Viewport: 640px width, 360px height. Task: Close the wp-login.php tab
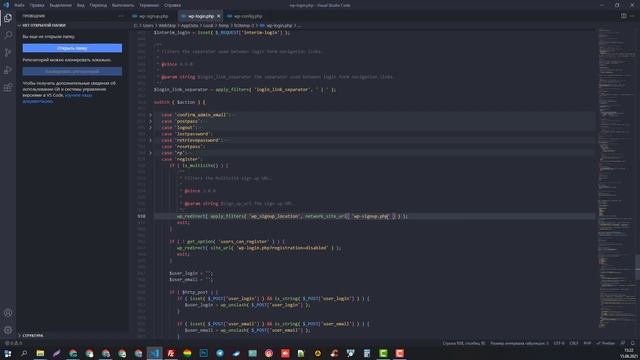[x=218, y=16]
